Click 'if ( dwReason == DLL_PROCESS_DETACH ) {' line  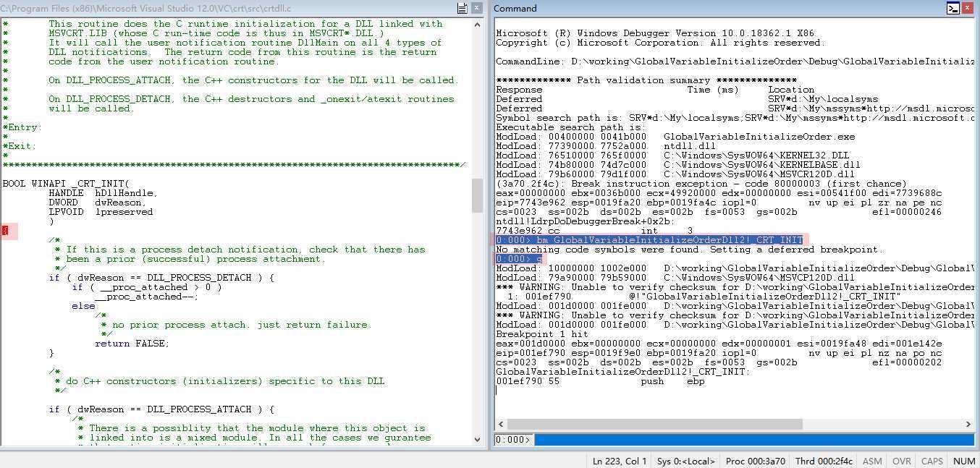tap(162, 278)
